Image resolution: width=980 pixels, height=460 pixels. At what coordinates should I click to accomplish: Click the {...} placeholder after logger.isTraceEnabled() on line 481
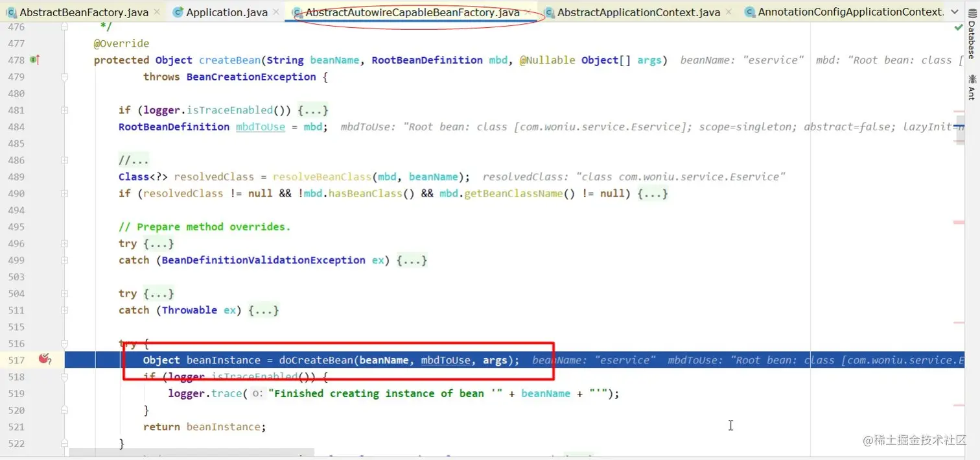[x=313, y=110]
